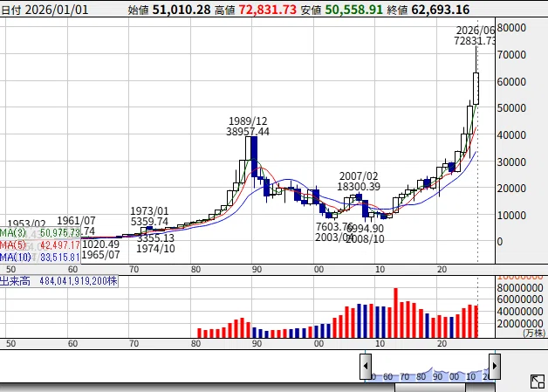Click the horizontal scrollbar thumb below the navigator
The image size is (548, 392).
coord(430,388)
